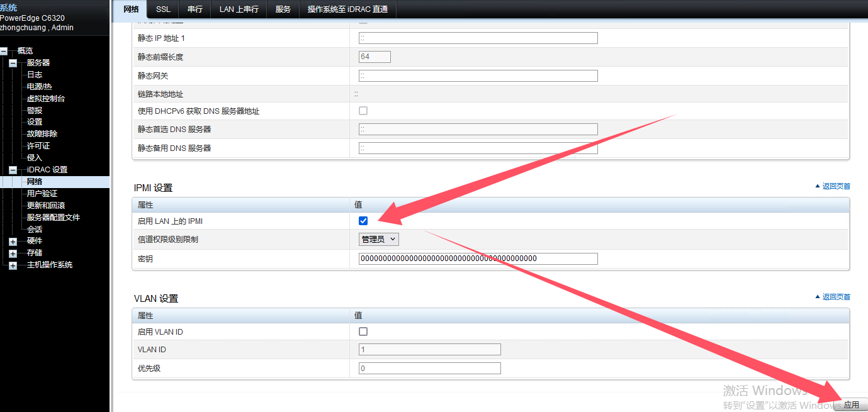The image size is (868, 412).
Task: Expand the 硬件 tree node
Action: point(13,242)
